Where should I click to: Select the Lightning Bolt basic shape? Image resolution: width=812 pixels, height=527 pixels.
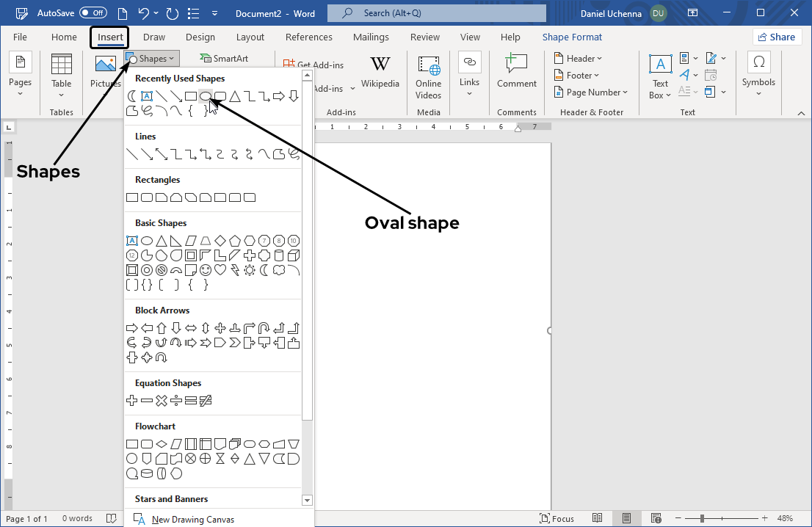[x=235, y=270]
